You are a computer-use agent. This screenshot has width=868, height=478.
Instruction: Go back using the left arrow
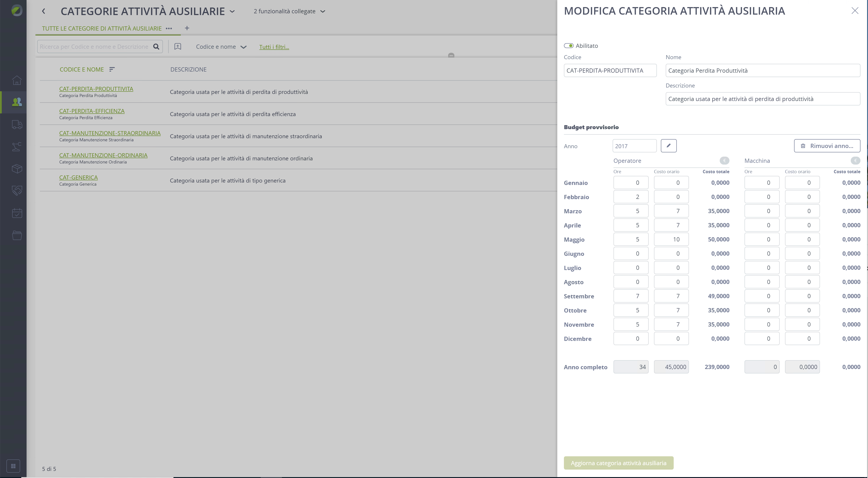click(x=43, y=11)
